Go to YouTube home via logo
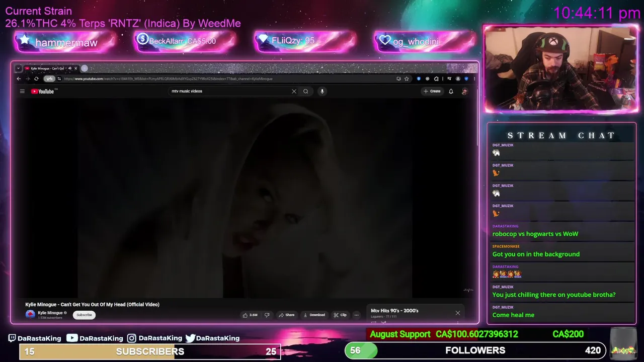Viewport: 644px width, 362px height. [x=43, y=91]
